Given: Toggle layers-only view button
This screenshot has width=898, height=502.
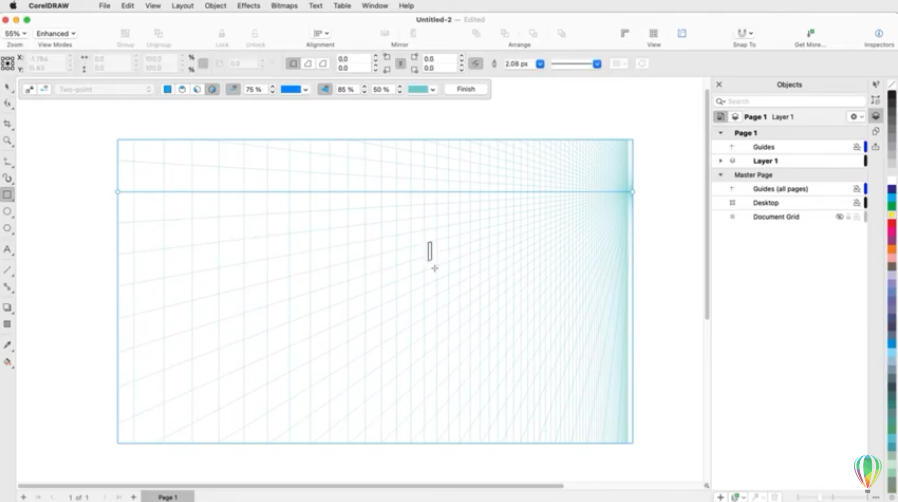Looking at the screenshot, I should click(x=735, y=117).
